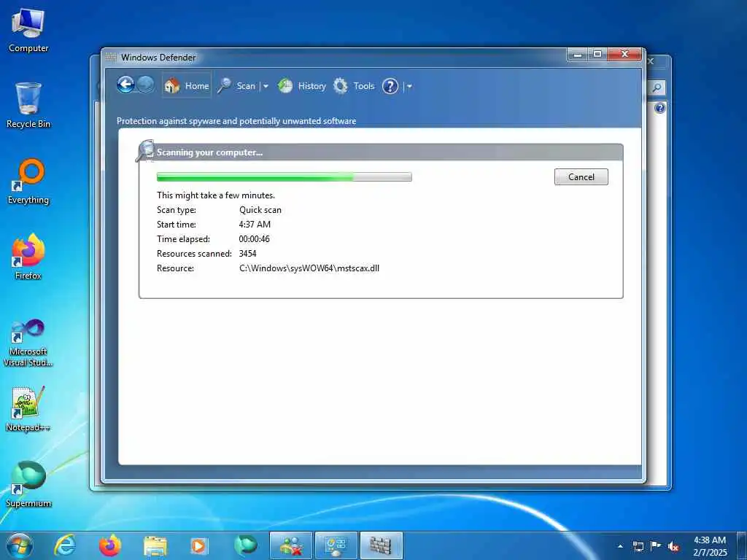Open the History section

[x=302, y=86]
